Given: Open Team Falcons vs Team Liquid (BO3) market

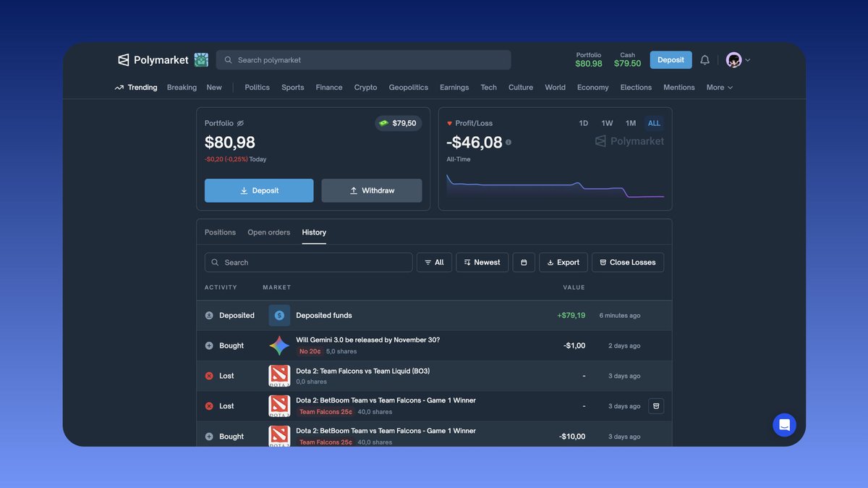Looking at the screenshot, I should pyautogui.click(x=362, y=371).
